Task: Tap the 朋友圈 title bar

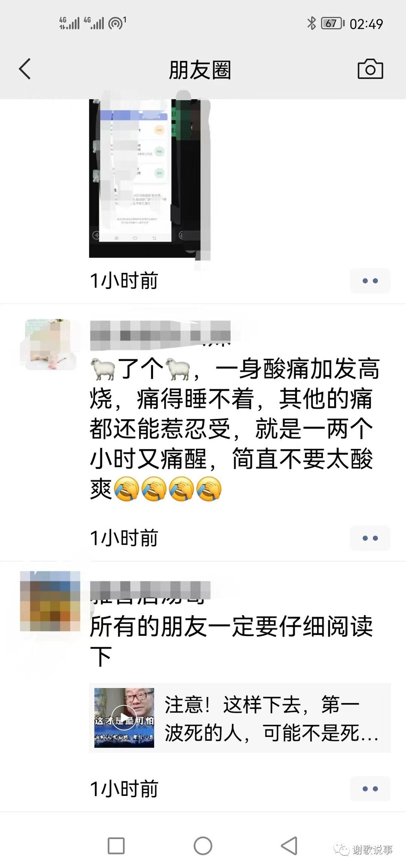Action: pos(200,70)
